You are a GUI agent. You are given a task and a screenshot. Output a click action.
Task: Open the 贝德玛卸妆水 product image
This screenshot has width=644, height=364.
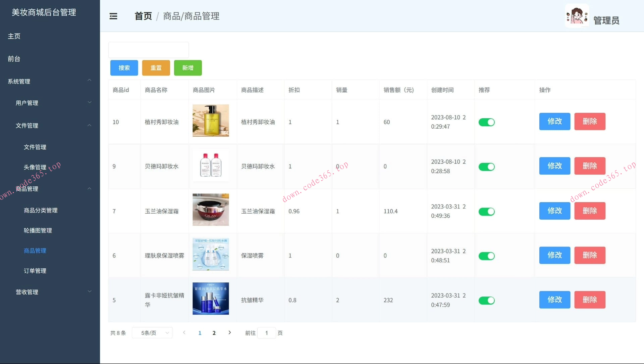(x=210, y=165)
